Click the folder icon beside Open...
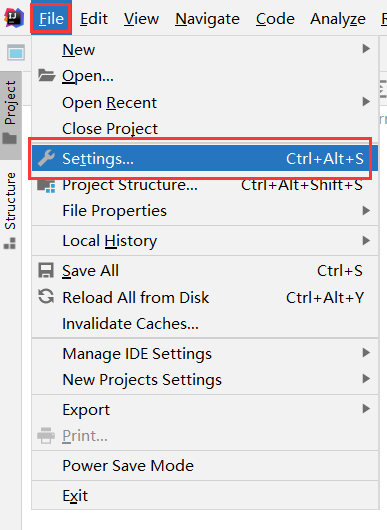This screenshot has height=530, width=387. 46,75
